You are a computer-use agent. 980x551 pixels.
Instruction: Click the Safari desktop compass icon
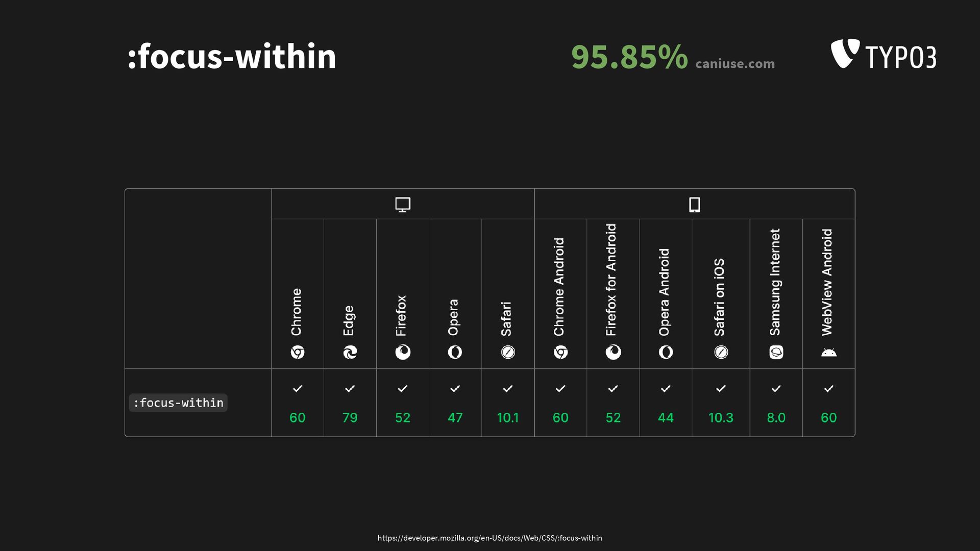(x=508, y=352)
